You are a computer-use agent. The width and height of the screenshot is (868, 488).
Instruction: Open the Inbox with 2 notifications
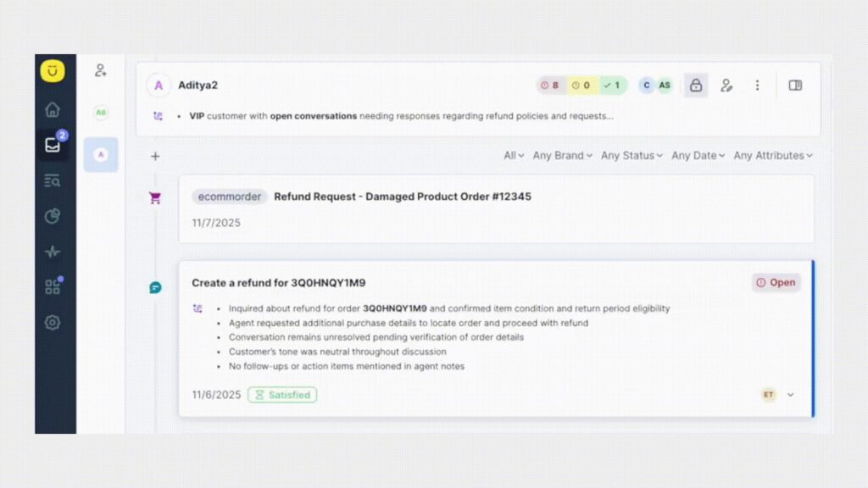pyautogui.click(x=53, y=145)
